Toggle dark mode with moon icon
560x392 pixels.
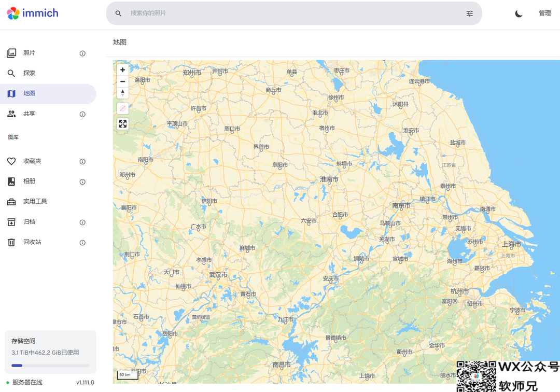click(519, 13)
